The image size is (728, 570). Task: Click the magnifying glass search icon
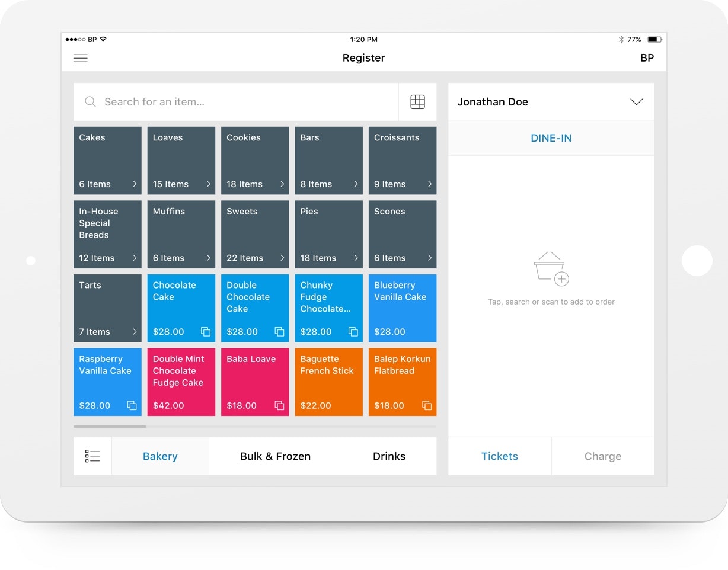tap(90, 102)
